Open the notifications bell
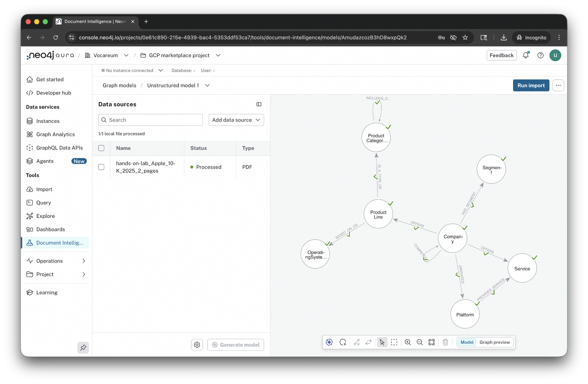Screen dimensions: 588x384 point(526,55)
